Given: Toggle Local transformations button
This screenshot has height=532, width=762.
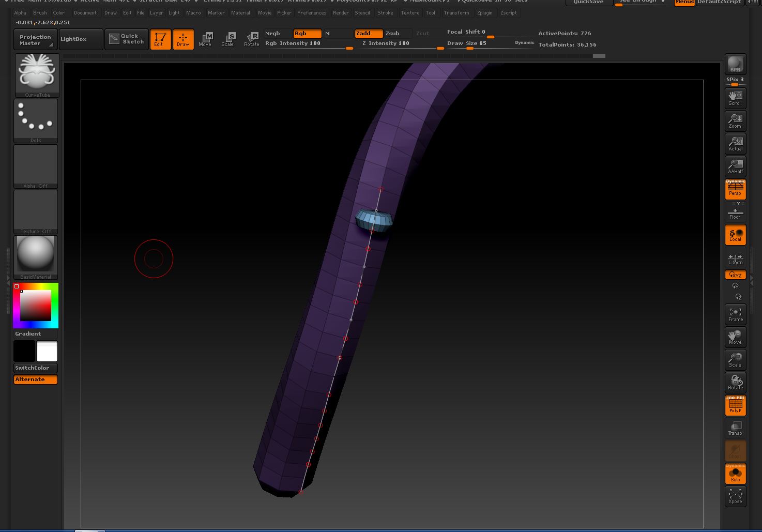Looking at the screenshot, I should 735,235.
